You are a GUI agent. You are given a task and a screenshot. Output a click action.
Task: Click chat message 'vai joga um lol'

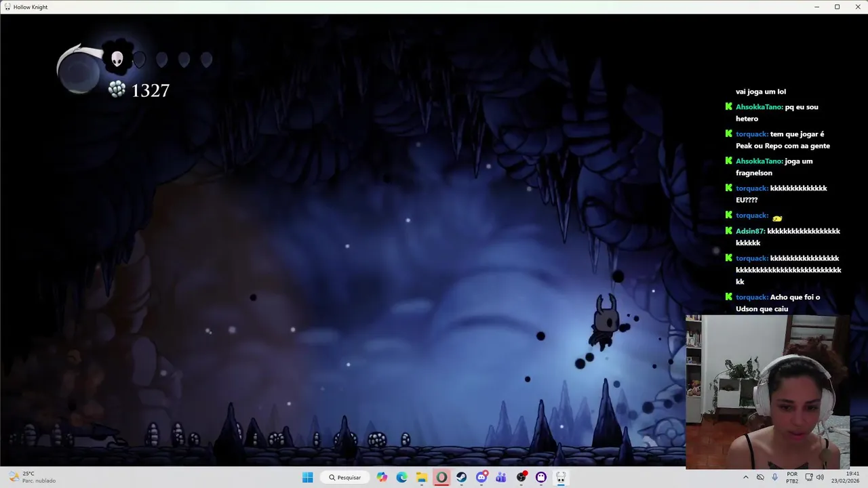(x=761, y=91)
